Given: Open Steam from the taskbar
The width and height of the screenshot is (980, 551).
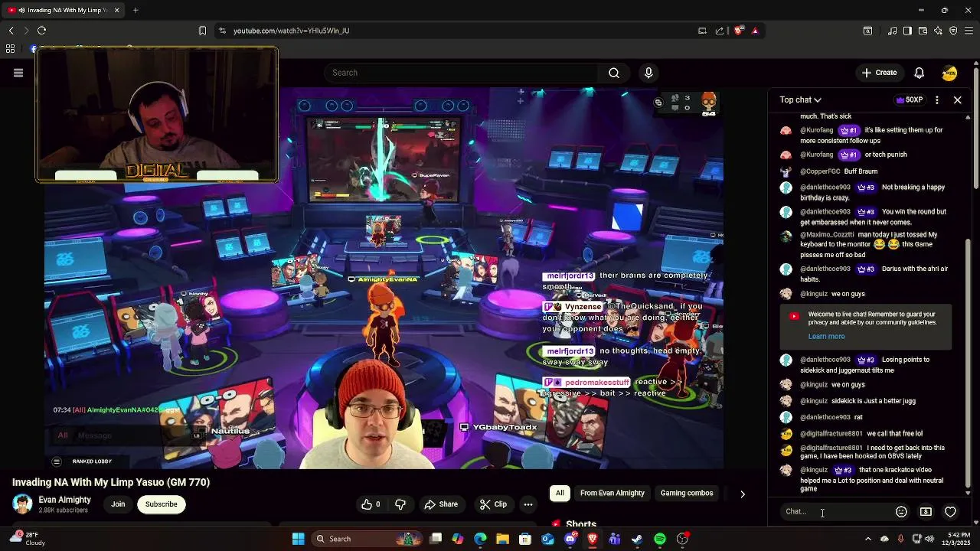Looking at the screenshot, I should point(636,539).
